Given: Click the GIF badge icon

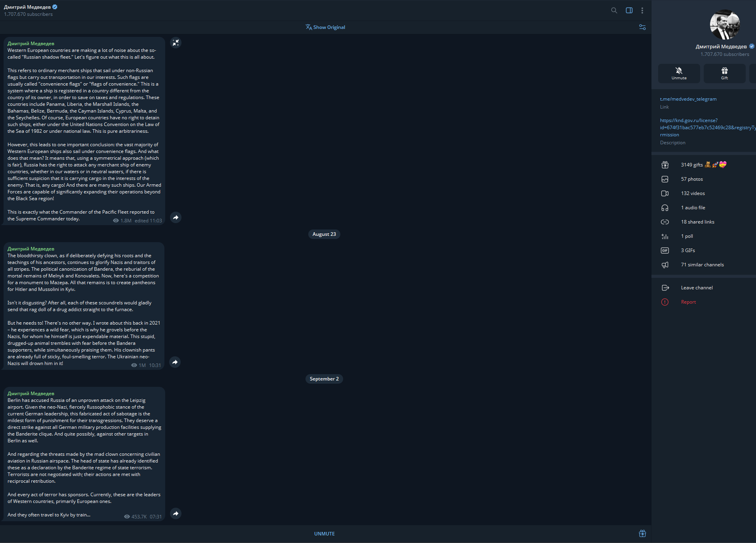Looking at the screenshot, I should 665,250.
